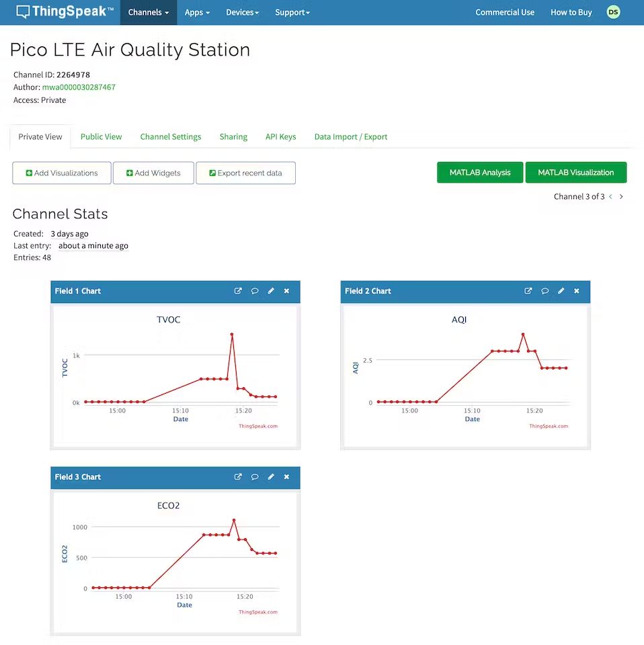Run MATLAB Analysis
The width and height of the screenshot is (644, 645).
click(x=479, y=172)
